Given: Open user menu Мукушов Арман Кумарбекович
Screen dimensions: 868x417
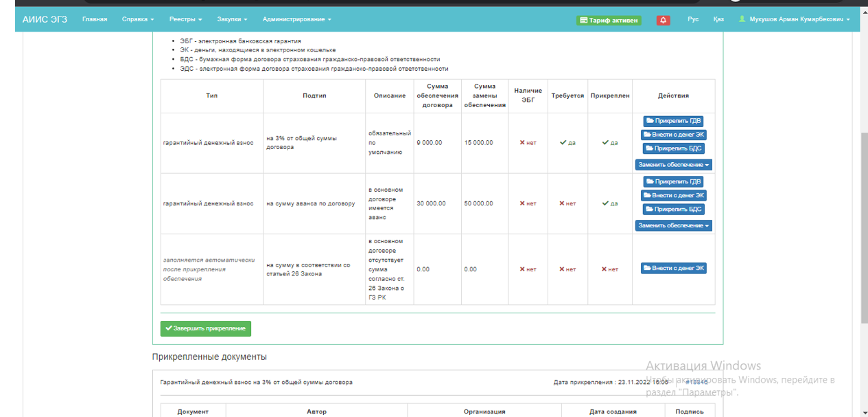Looking at the screenshot, I should (x=795, y=19).
